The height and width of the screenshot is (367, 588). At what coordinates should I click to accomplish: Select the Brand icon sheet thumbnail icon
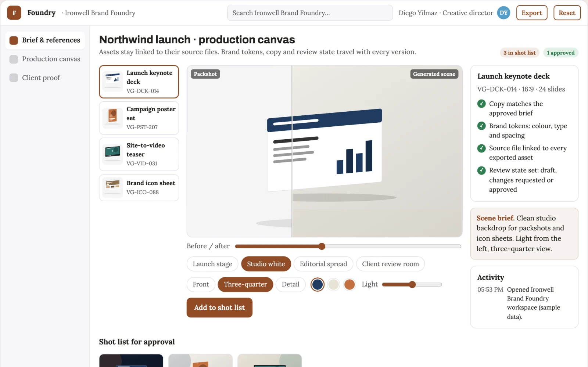click(x=113, y=187)
